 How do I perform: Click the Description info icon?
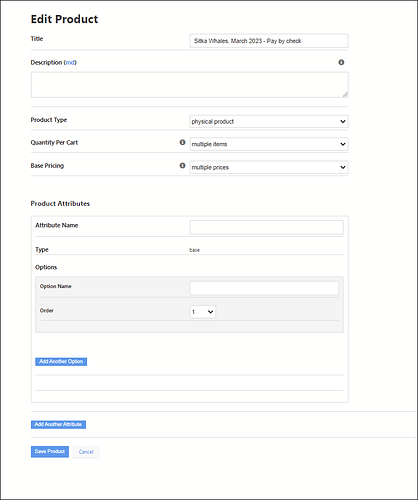[341, 62]
